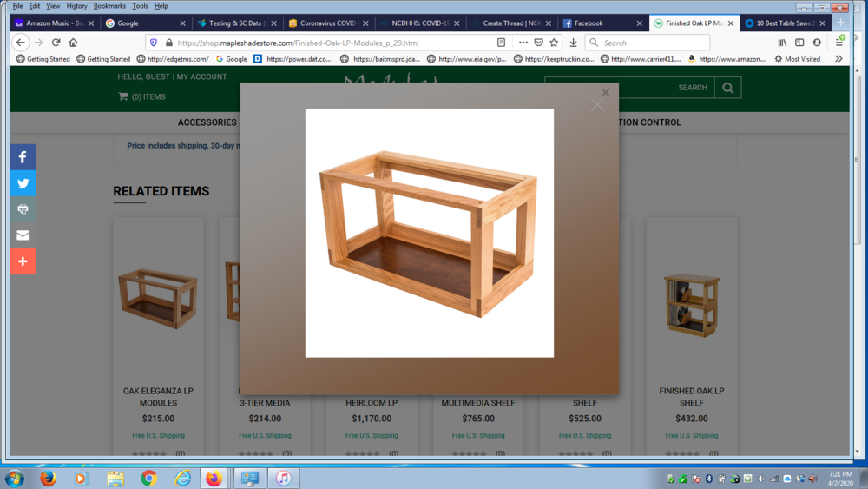Click the enlarged oak module image
868x489 pixels.
coord(429,233)
